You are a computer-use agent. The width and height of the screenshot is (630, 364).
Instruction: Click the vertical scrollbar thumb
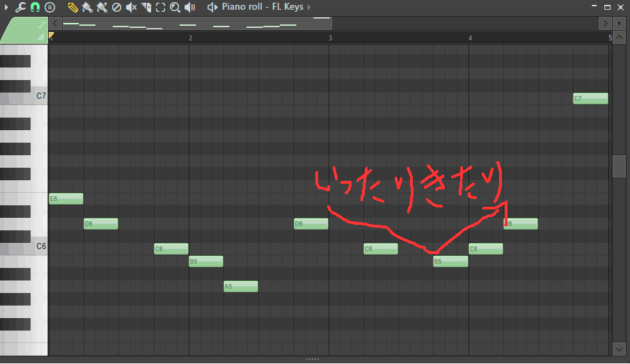[x=619, y=166]
